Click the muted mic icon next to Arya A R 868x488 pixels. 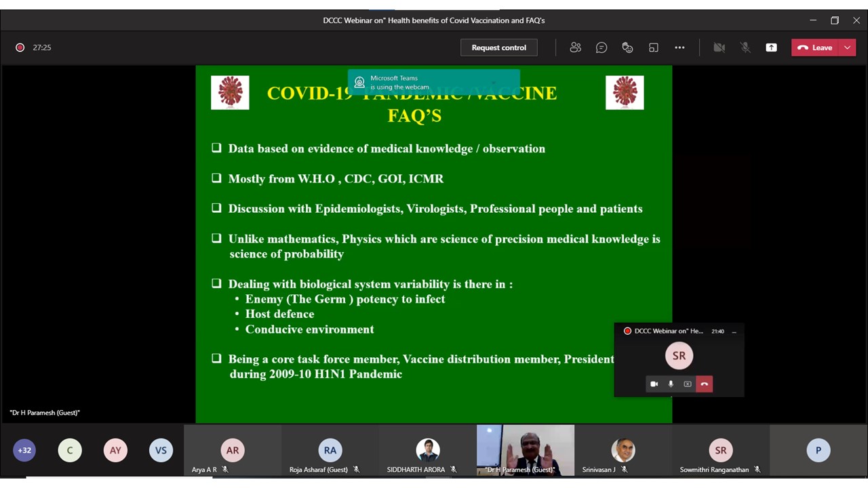tap(225, 470)
